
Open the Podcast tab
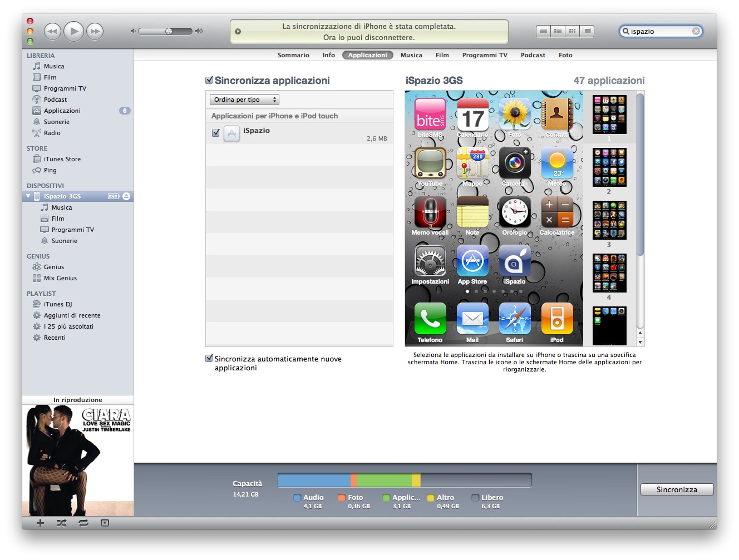tap(533, 55)
